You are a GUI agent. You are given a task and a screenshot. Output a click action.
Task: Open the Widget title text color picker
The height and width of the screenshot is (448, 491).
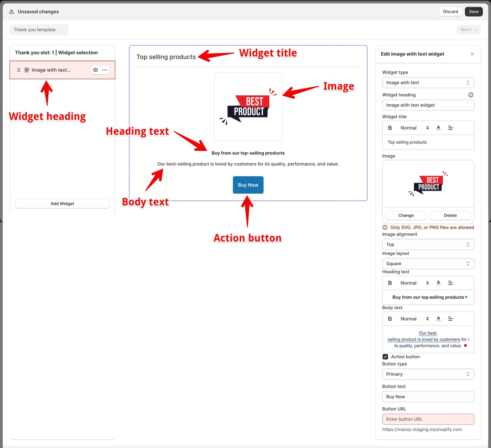coord(438,128)
